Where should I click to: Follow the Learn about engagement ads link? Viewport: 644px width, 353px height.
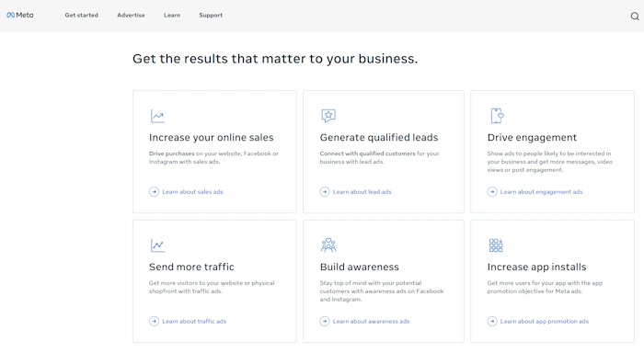click(x=541, y=192)
